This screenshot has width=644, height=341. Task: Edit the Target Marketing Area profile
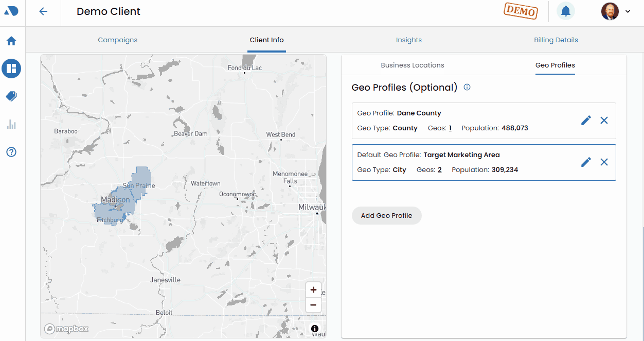pyautogui.click(x=586, y=162)
